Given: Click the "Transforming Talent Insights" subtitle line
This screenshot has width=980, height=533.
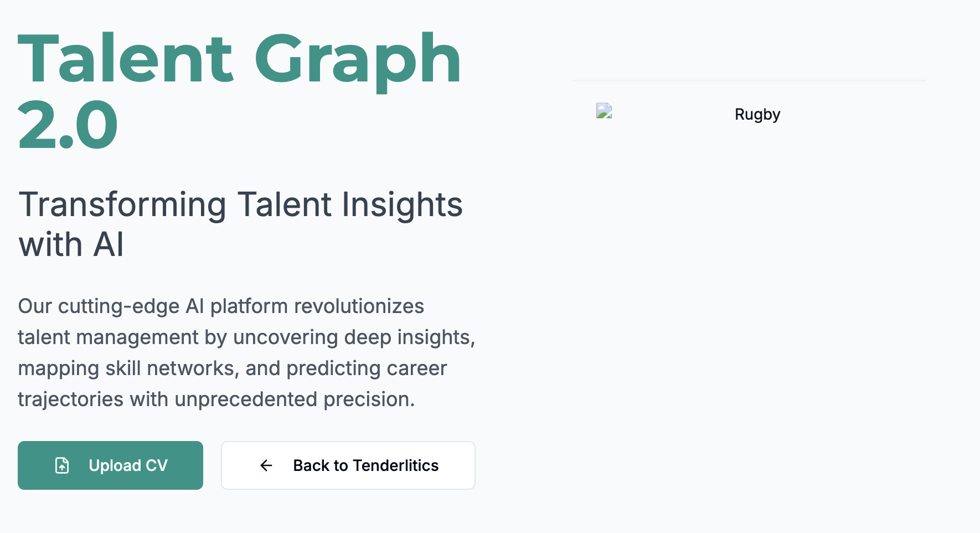Looking at the screenshot, I should pos(240,204).
